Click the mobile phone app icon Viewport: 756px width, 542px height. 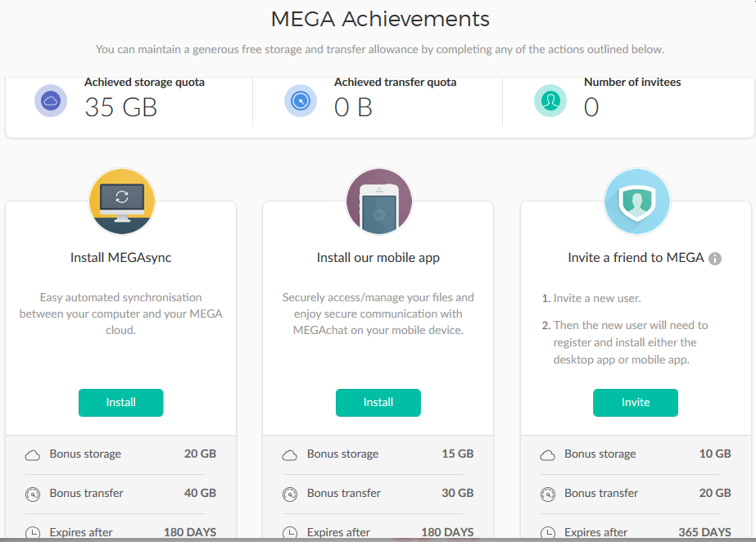(x=378, y=201)
